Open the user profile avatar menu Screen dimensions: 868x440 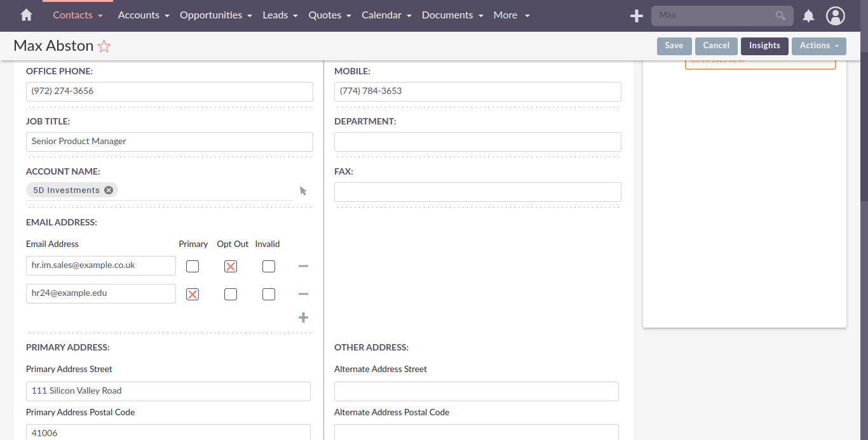[x=836, y=16]
